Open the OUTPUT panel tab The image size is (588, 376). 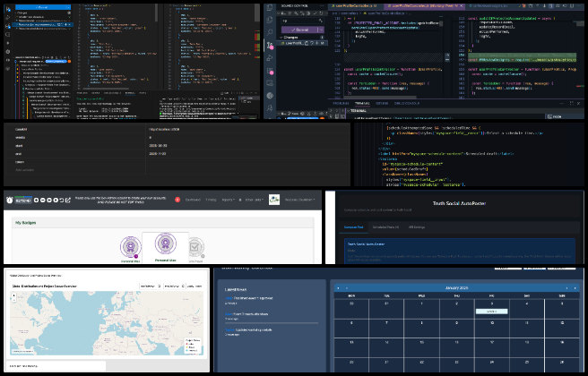tap(382, 103)
